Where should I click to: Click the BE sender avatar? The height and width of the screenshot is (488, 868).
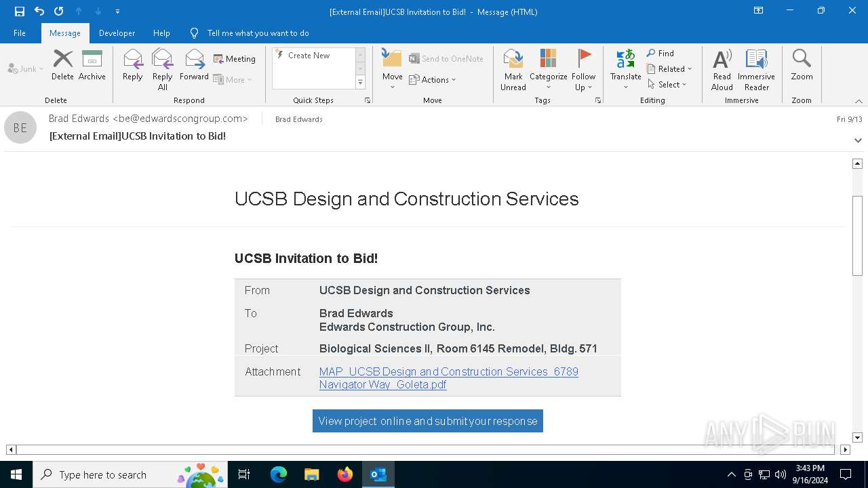click(20, 127)
